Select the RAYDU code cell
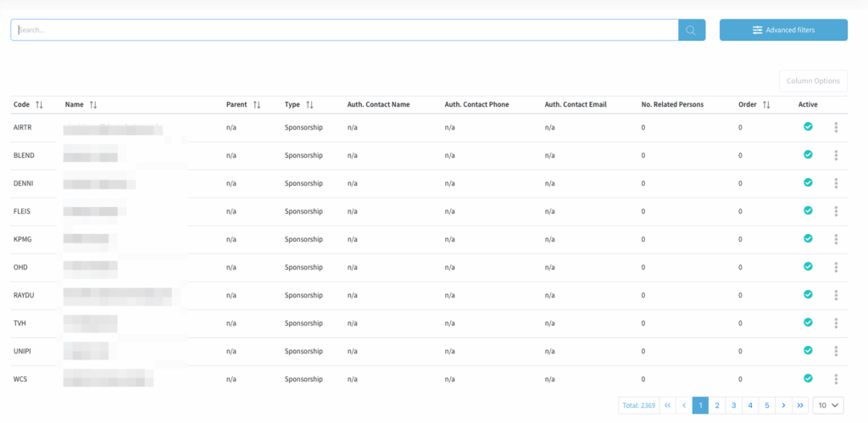Screen dimensions: 868x423 coord(25,296)
